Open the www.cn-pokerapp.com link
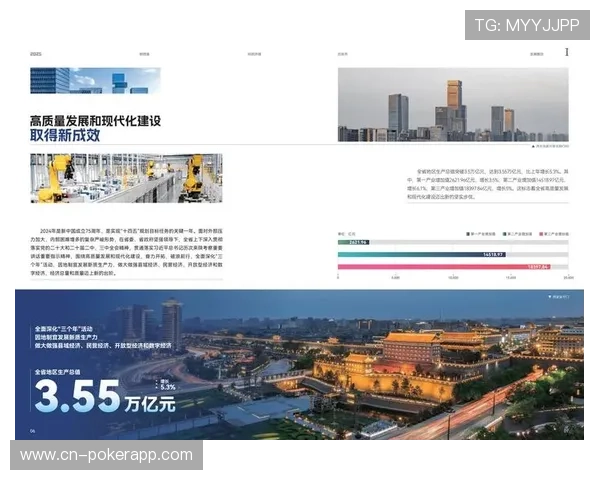 [107, 455]
